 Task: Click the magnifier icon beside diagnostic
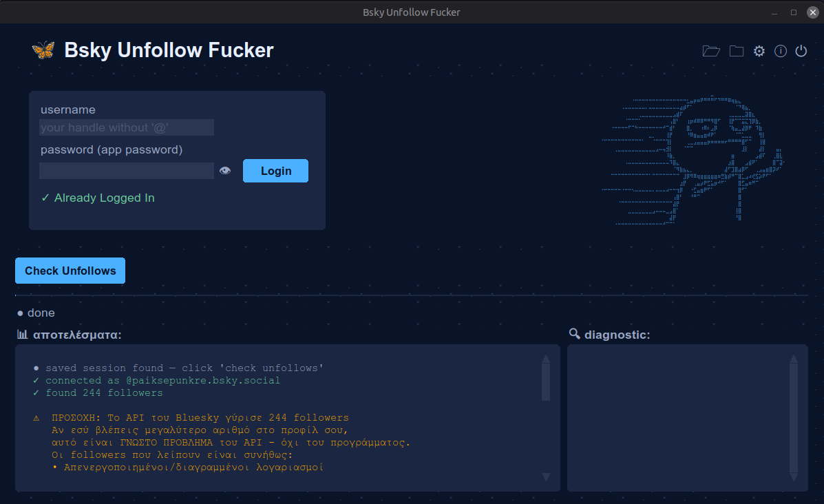pyautogui.click(x=575, y=334)
